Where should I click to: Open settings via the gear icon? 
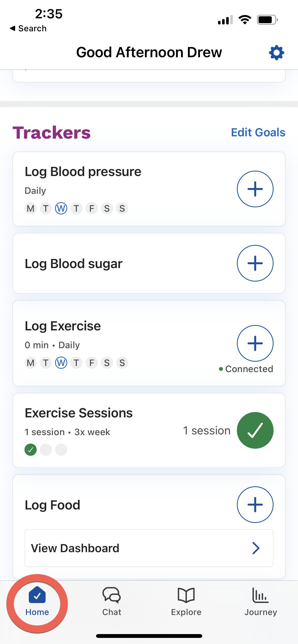[x=276, y=53]
